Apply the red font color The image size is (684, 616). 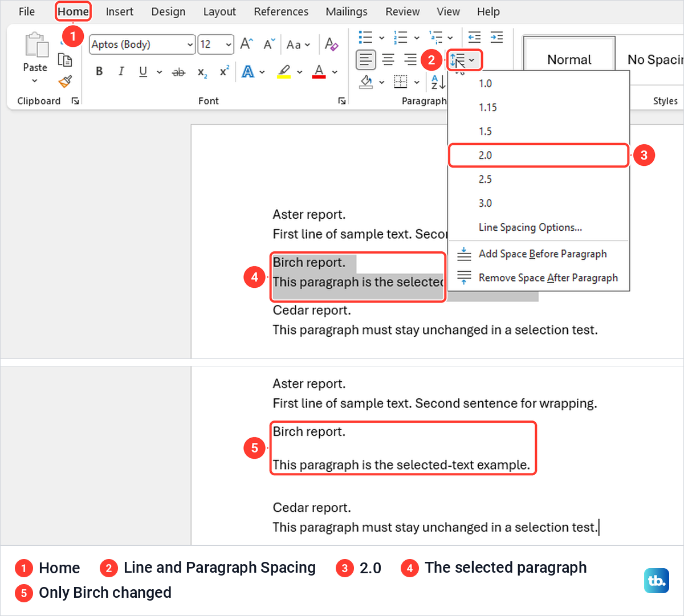tap(319, 71)
